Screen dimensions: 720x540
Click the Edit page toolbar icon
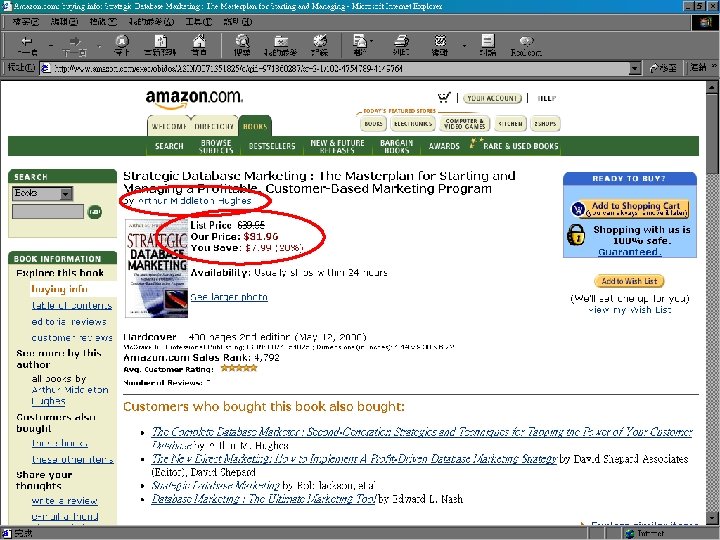click(x=440, y=45)
